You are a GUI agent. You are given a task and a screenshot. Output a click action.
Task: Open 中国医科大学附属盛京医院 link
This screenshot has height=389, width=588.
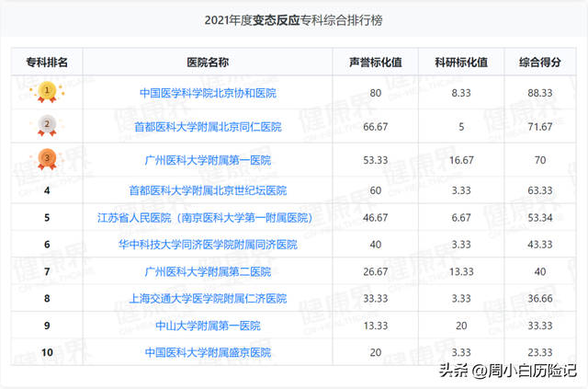[x=208, y=352]
